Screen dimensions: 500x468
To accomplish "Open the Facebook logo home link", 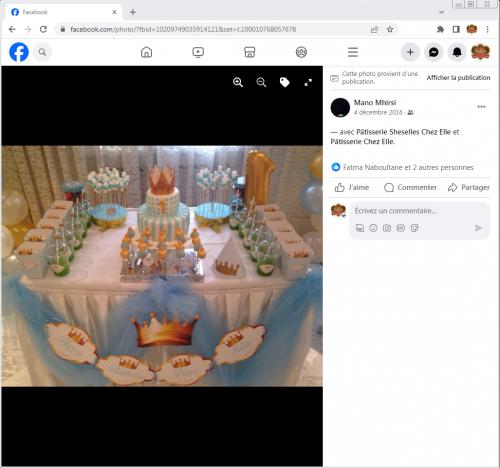I will click(19, 52).
